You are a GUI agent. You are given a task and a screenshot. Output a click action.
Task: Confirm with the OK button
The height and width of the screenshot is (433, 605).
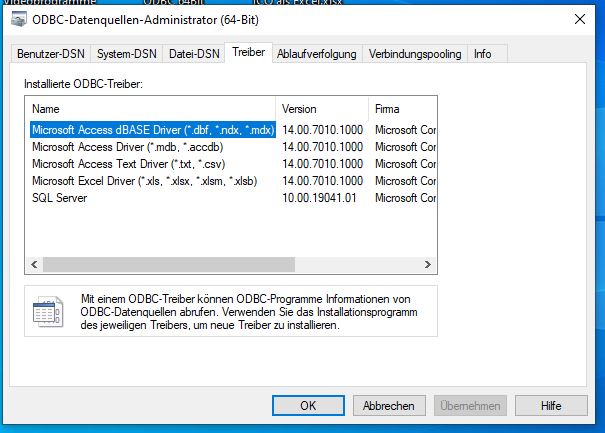tap(308, 406)
